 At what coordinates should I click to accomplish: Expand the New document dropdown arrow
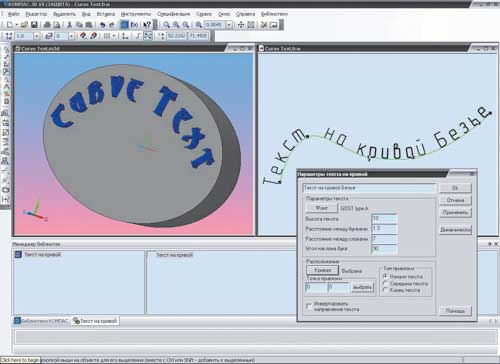pos(16,25)
